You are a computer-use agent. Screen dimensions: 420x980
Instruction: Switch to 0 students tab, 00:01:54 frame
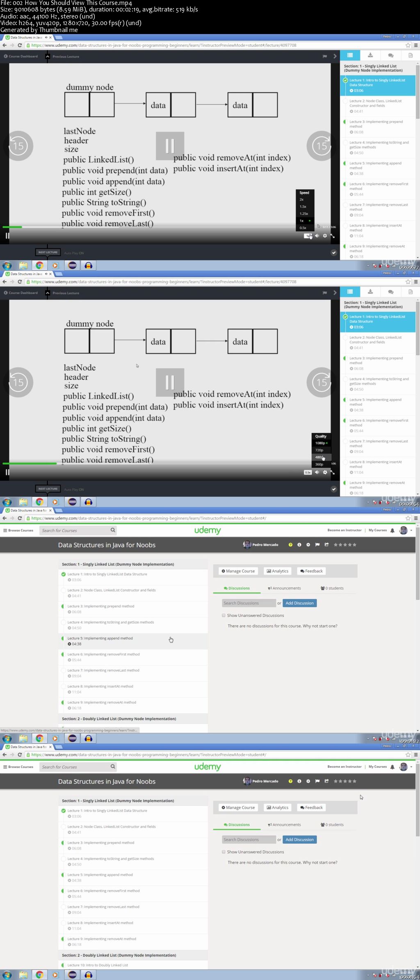pos(332,825)
